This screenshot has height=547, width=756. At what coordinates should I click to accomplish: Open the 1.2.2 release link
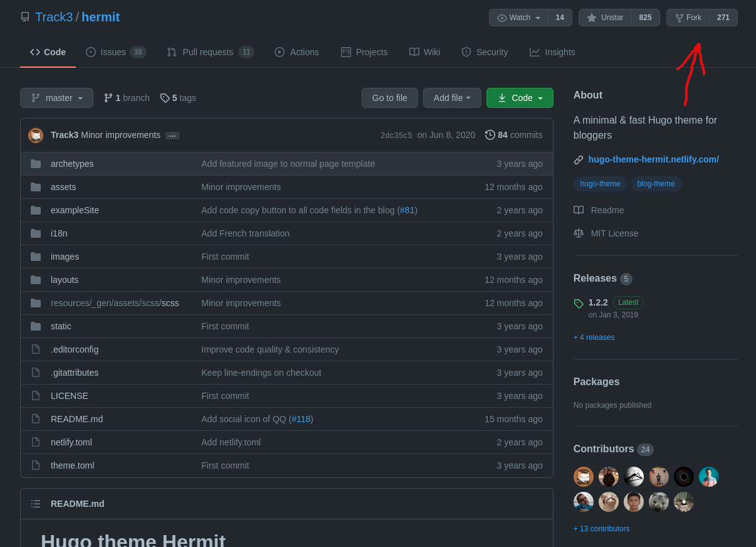(598, 302)
